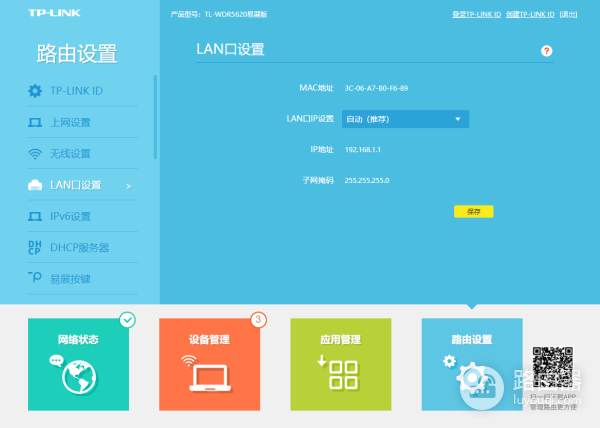This screenshot has height=428, width=600.
Task: Click the DHCP服务器 icon
Action: [34, 247]
